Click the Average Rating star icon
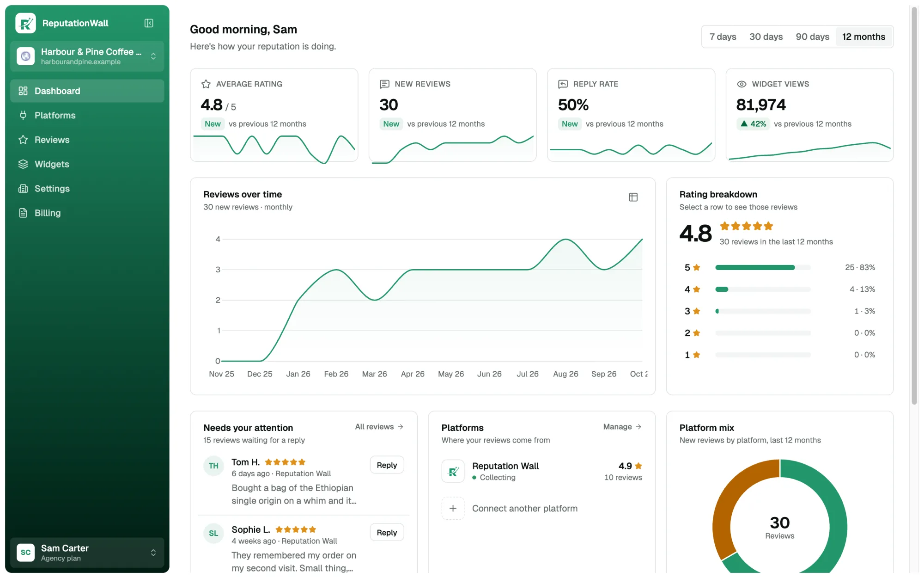 [x=206, y=84]
